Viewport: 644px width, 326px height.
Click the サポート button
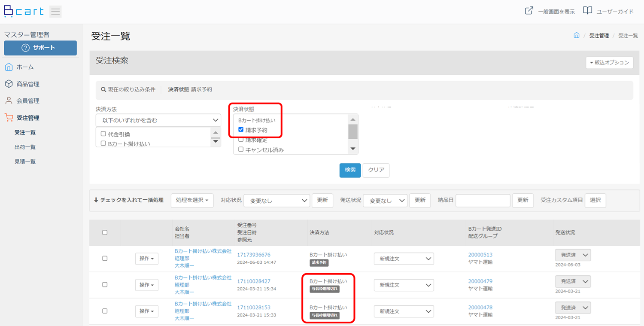coord(40,48)
